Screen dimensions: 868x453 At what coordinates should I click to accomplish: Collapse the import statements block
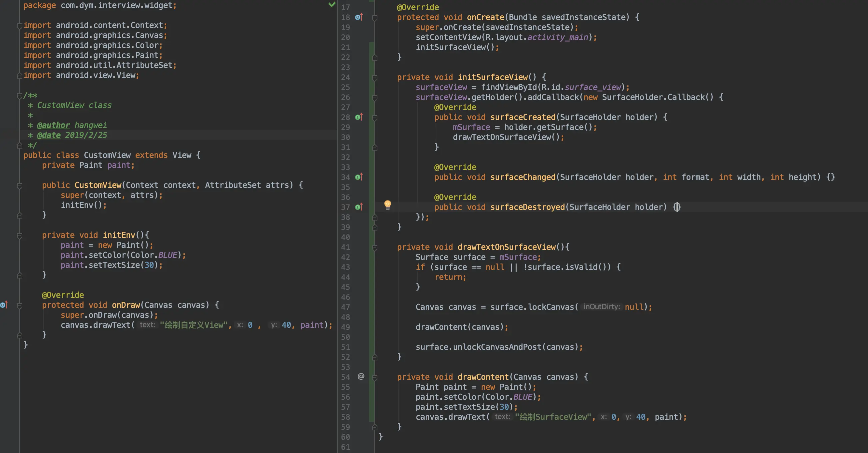20,26
